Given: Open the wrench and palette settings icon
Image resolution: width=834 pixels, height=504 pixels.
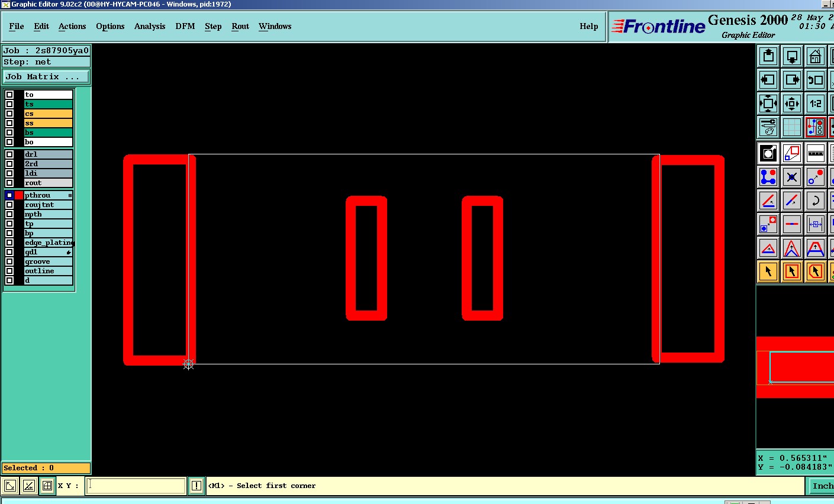Looking at the screenshot, I should (768, 127).
